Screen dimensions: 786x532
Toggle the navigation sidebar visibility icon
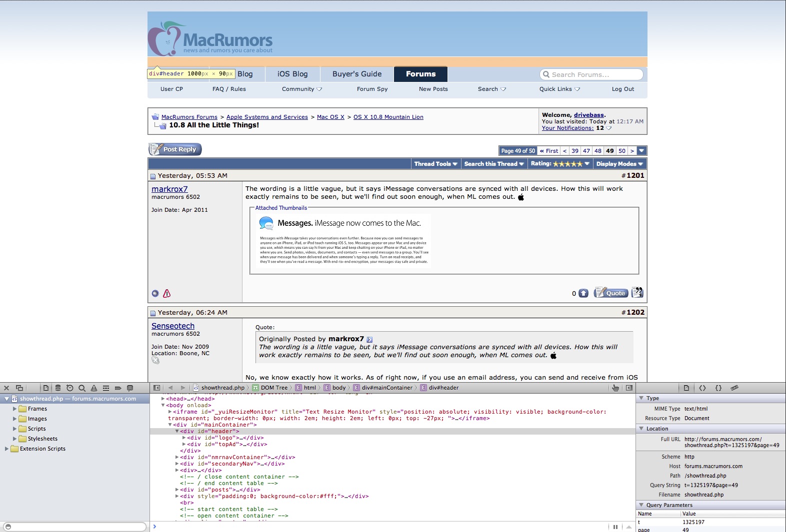pyautogui.click(x=157, y=388)
